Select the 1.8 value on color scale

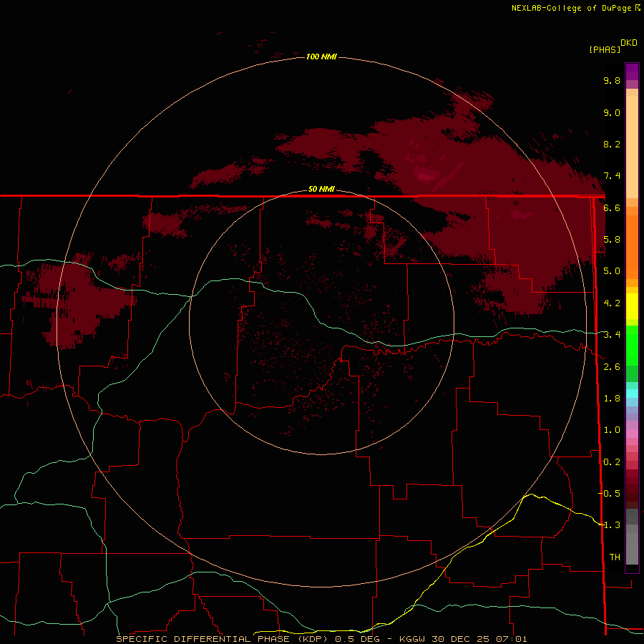tap(612, 399)
